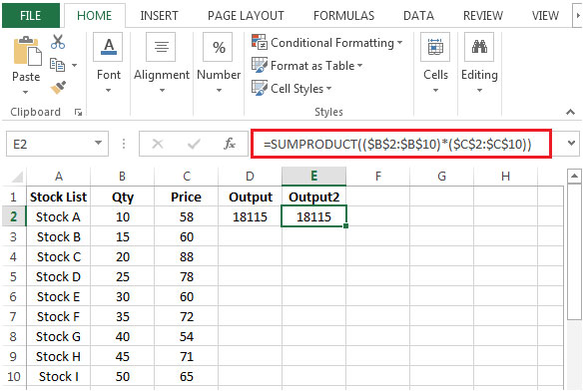Select the Qty cell with 35
The width and height of the screenshot is (584, 392).
[x=122, y=316]
